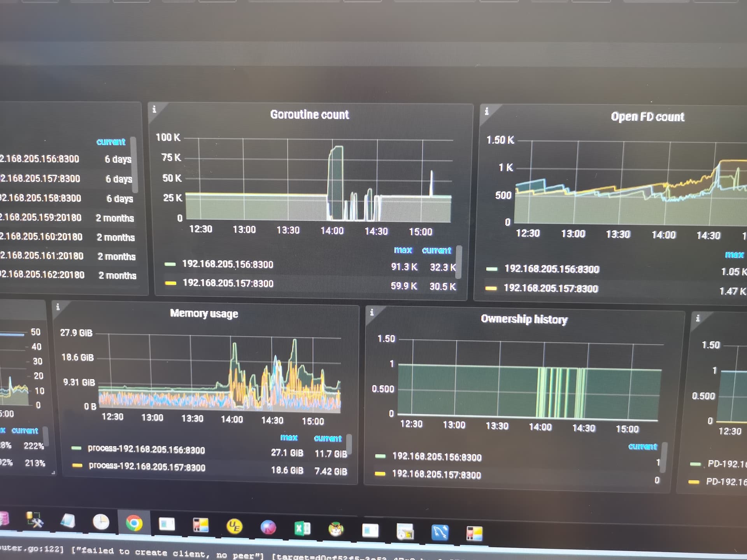This screenshot has height=560, width=747.
Task: Open Ownership history panel title dropdown
Action: 524,319
